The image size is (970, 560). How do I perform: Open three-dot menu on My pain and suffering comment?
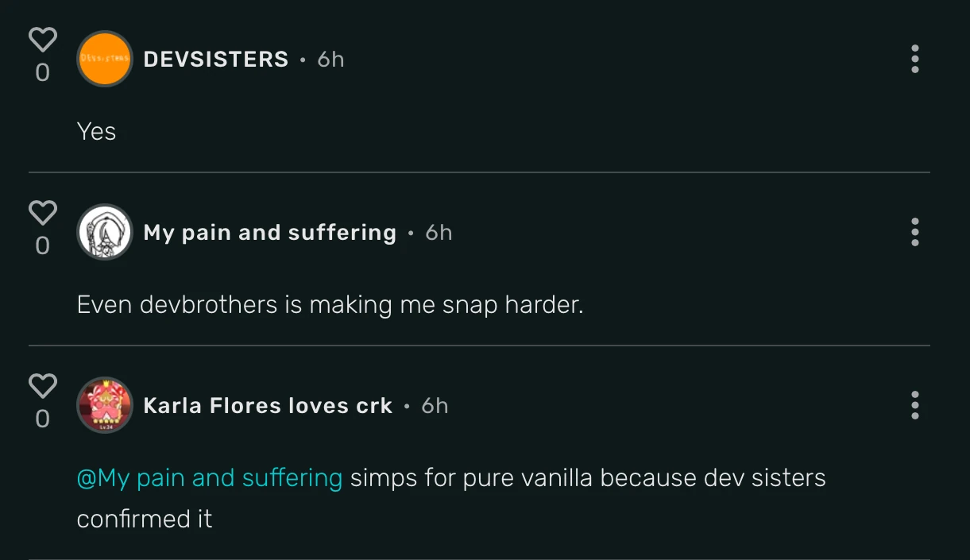[914, 232]
